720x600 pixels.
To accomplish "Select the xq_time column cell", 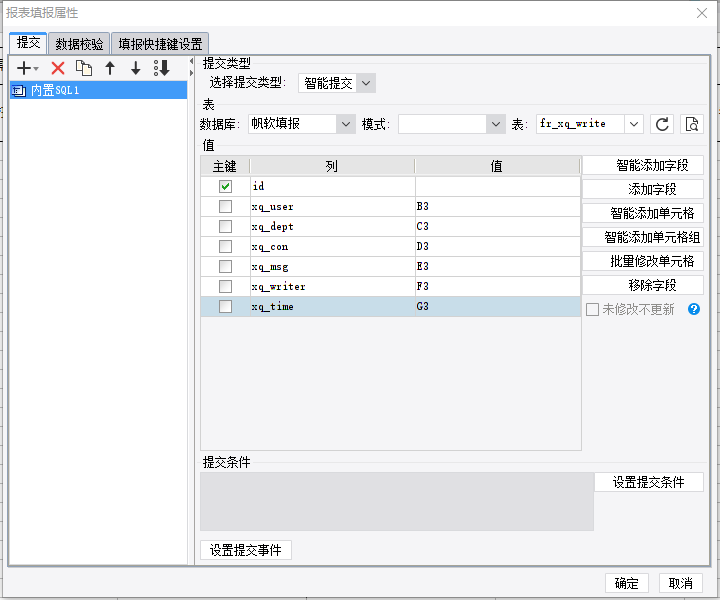I will coord(332,306).
